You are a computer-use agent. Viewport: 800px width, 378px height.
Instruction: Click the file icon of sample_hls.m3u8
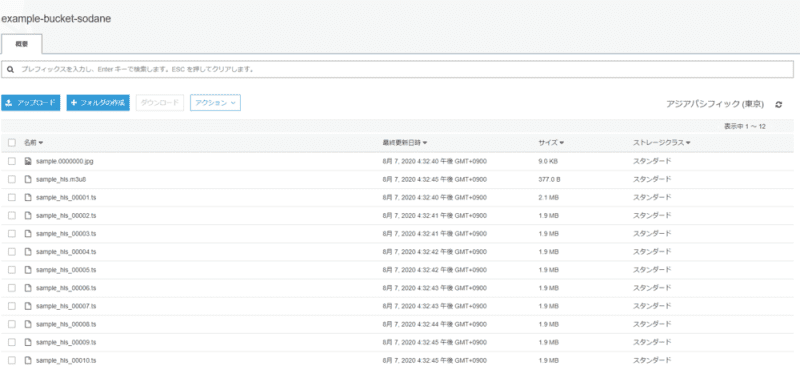point(28,180)
